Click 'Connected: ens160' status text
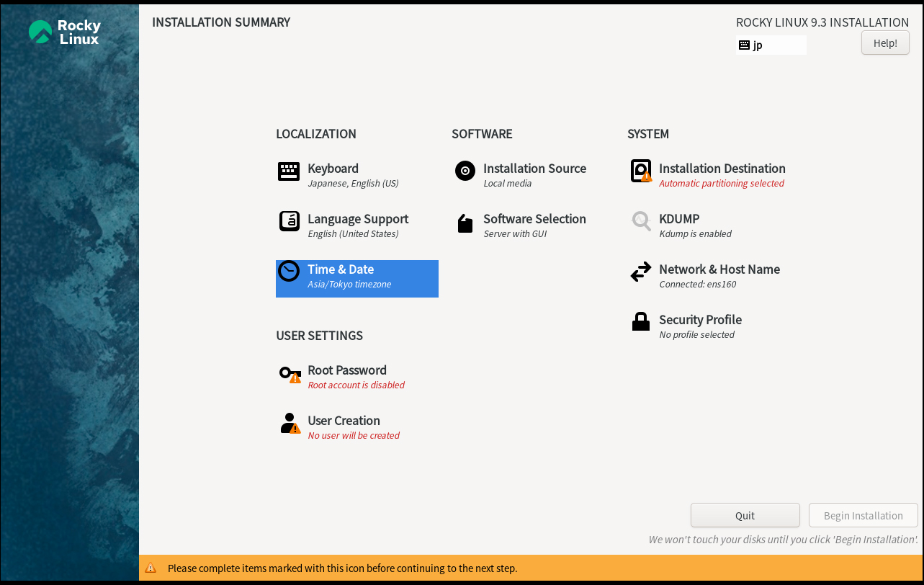Image resolution: width=924 pixels, height=585 pixels. pos(698,285)
